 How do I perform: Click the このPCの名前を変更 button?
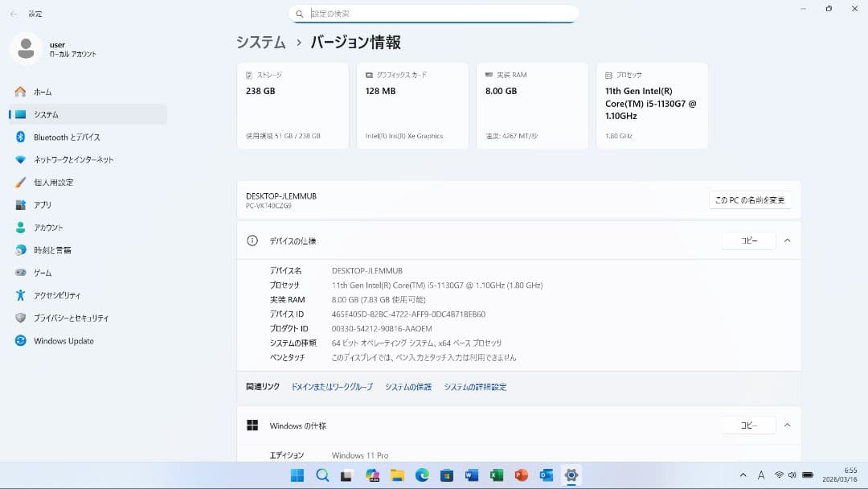click(748, 199)
